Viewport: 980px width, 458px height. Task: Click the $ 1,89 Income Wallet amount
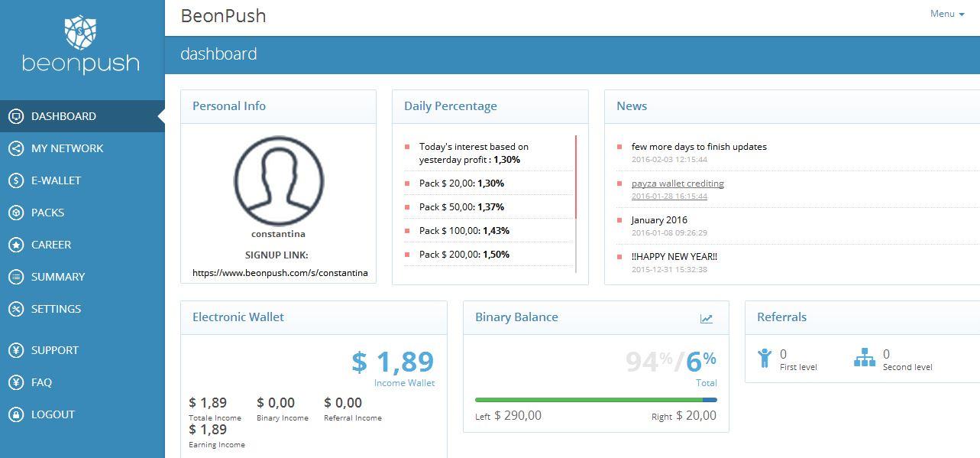click(x=393, y=362)
